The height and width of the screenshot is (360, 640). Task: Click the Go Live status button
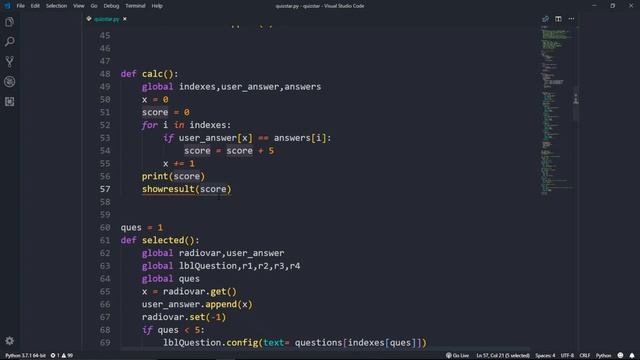(x=458, y=356)
